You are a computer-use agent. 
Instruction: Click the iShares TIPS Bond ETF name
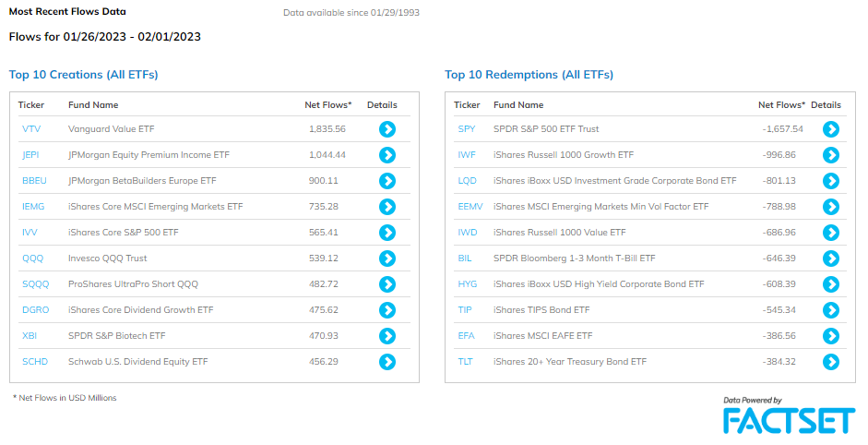coord(541,310)
